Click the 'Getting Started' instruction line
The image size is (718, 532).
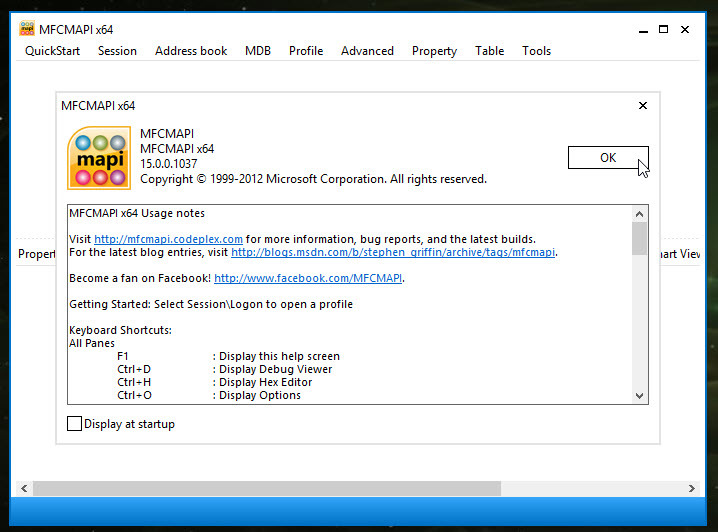click(211, 304)
